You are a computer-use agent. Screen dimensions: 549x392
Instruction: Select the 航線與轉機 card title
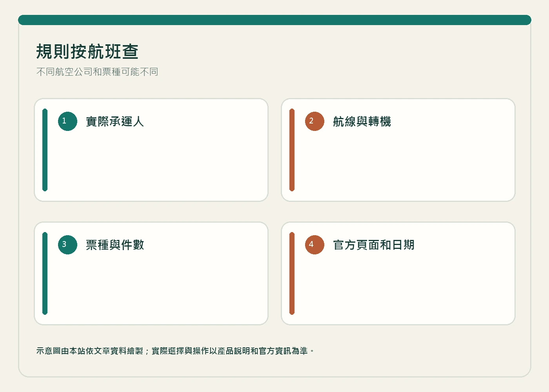point(362,122)
